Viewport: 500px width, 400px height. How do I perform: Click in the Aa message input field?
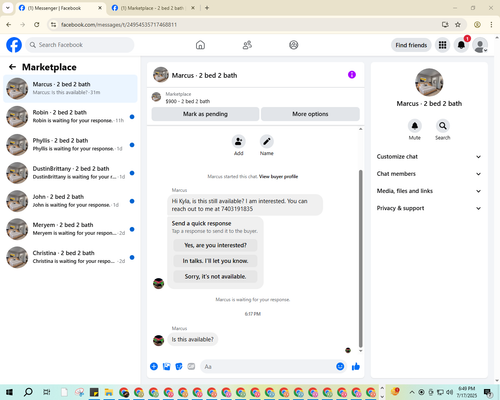point(267,367)
